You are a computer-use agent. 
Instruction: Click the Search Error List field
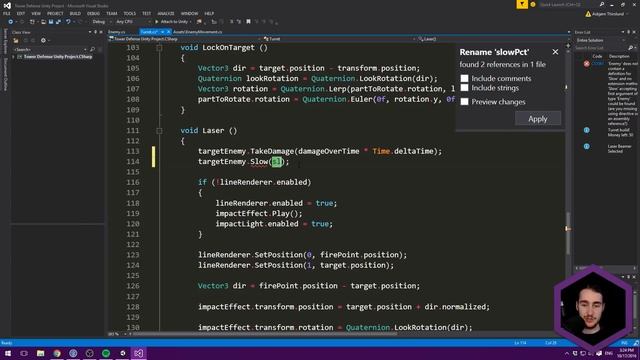pyautogui.click(x=601, y=48)
